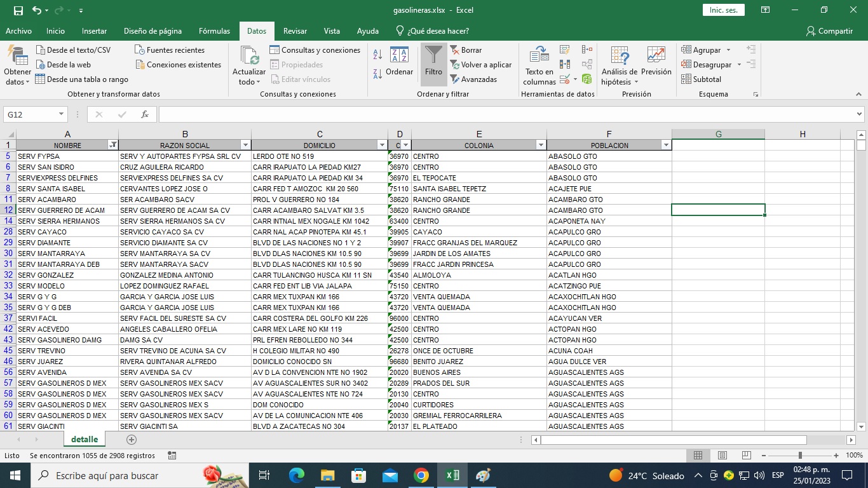Viewport: 868px width, 488px height.
Task: Sort ascending with the A-Z icon
Action: [x=377, y=55]
